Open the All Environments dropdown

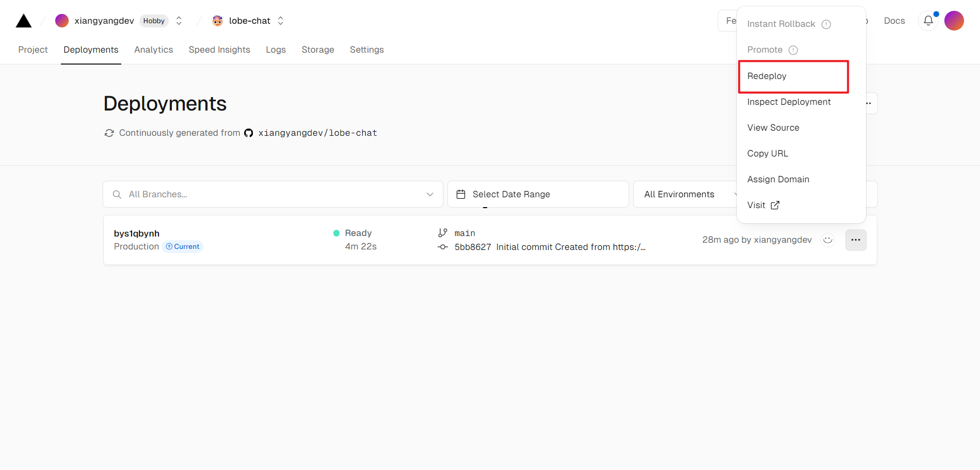click(686, 194)
